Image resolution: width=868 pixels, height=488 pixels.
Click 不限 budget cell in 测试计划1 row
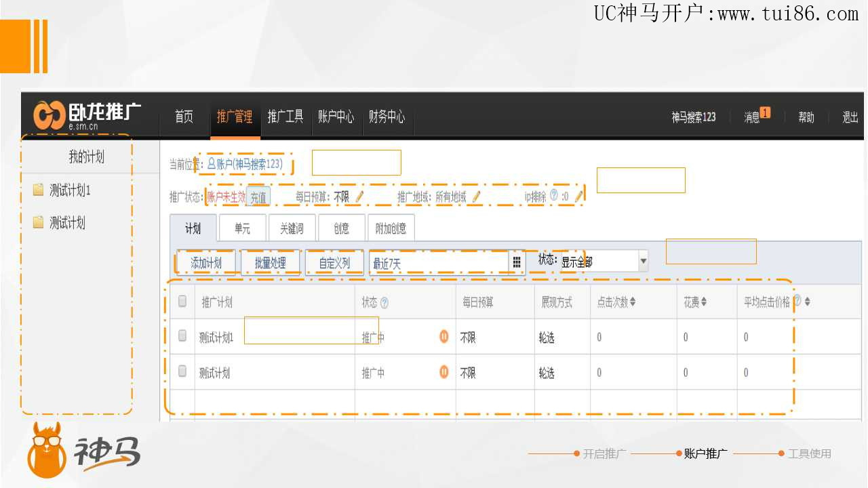[x=468, y=338]
